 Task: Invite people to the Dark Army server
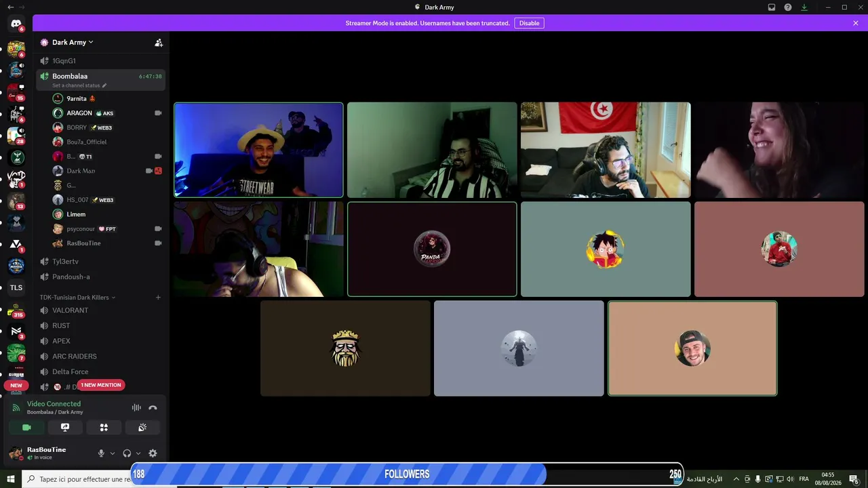coord(159,43)
